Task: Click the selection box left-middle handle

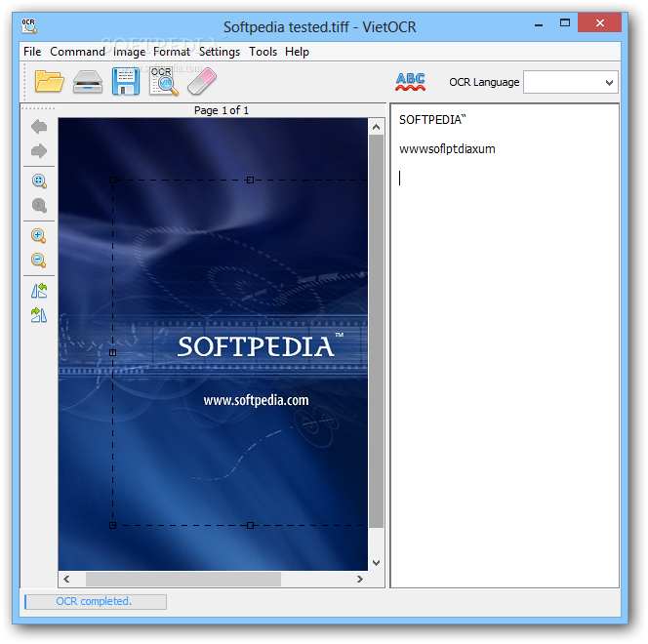Action: [x=112, y=353]
